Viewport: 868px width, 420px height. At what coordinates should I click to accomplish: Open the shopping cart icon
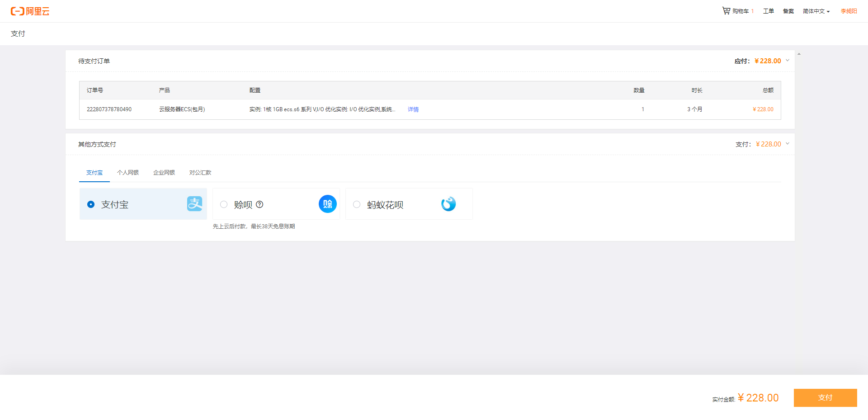pyautogui.click(x=726, y=11)
